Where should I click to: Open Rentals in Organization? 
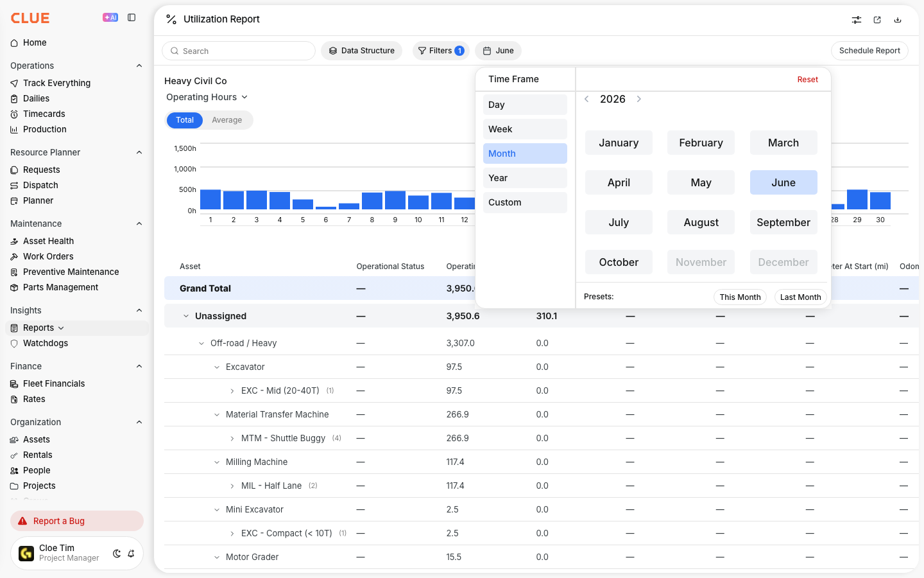click(x=37, y=455)
